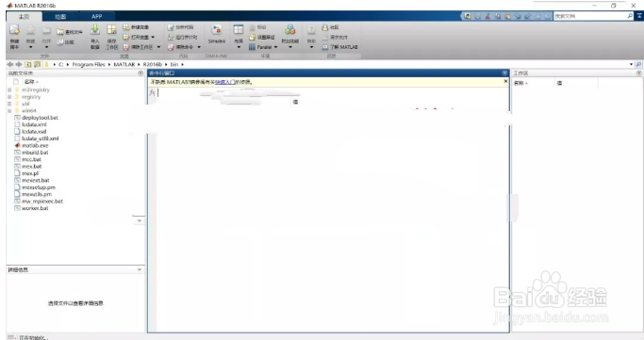The height and width of the screenshot is (340, 644).
Task: Click the Find Files (查找文件) button
Action: tap(70, 32)
